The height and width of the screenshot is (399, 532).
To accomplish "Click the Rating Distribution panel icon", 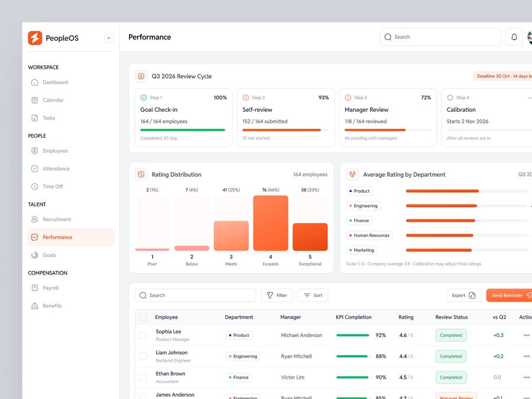I will pyautogui.click(x=141, y=174).
